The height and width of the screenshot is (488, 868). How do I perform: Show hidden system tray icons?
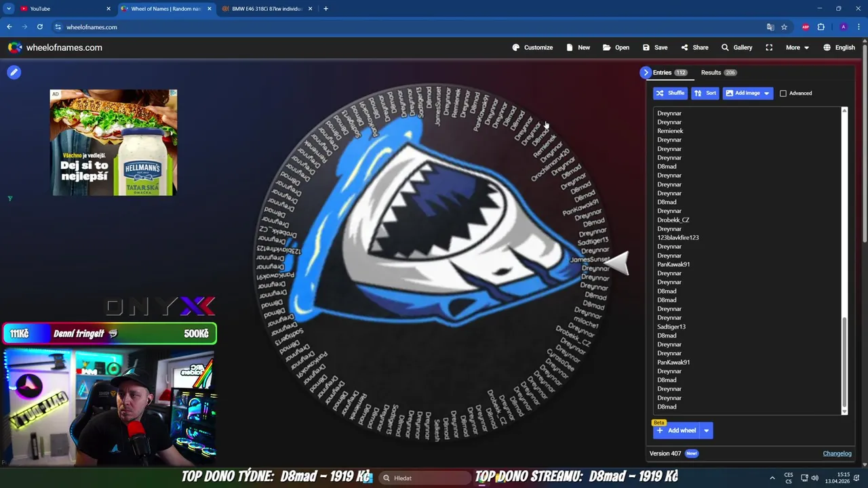(772, 478)
